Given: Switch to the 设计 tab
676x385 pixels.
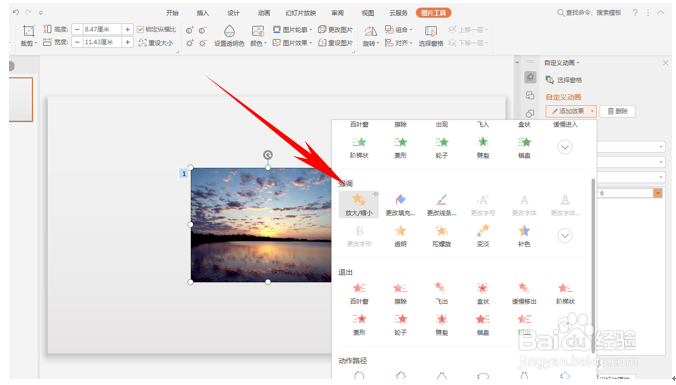Looking at the screenshot, I should (x=233, y=13).
